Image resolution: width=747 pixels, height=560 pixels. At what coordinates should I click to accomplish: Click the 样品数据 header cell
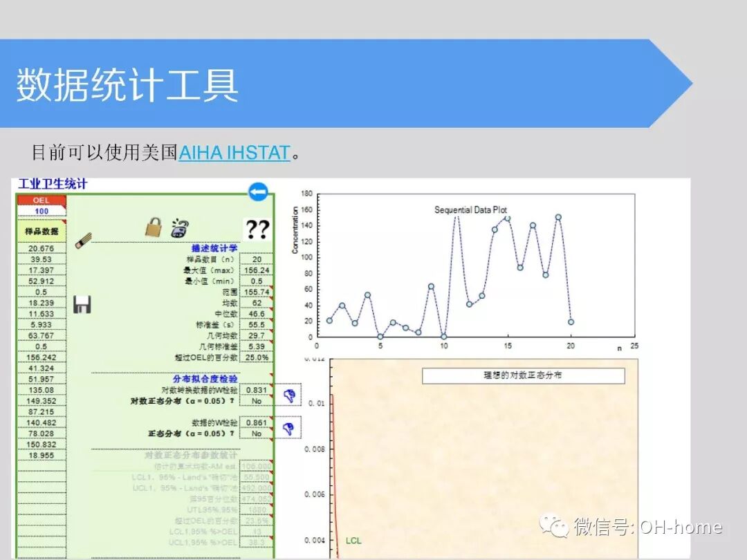click(x=41, y=232)
